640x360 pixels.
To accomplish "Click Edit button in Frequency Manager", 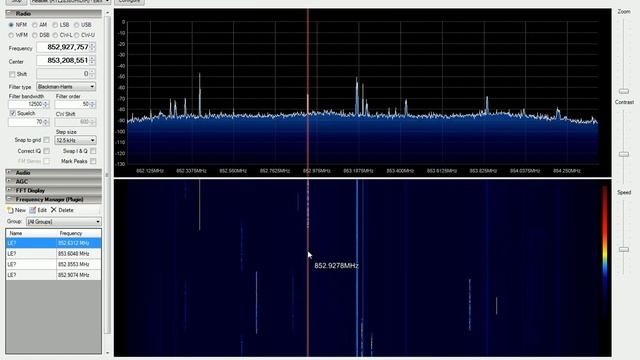I will 38,210.
